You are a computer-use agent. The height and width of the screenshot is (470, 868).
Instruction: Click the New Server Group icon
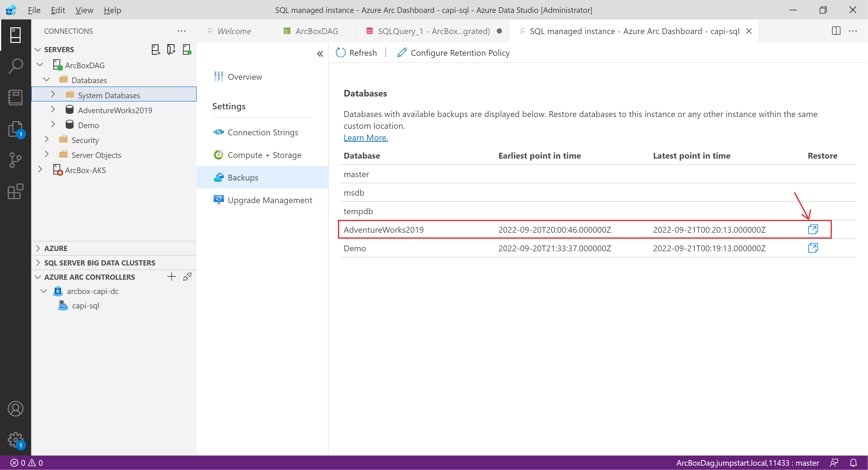point(171,49)
